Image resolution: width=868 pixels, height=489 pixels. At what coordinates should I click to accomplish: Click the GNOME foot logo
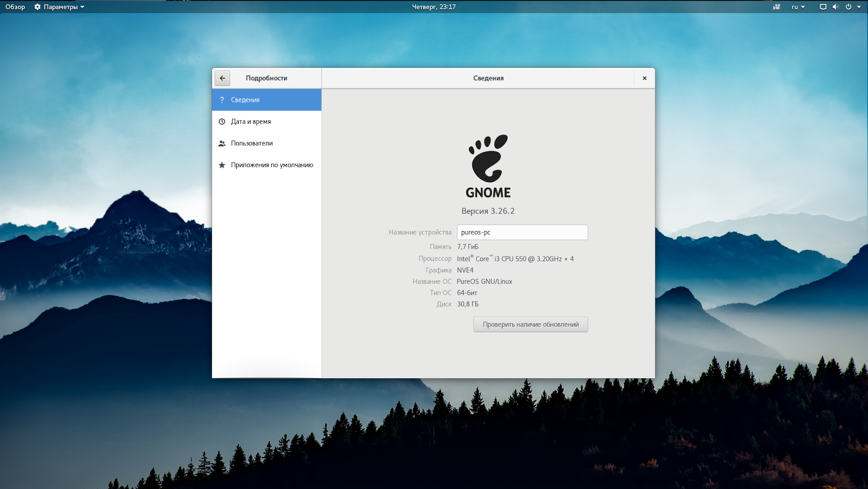point(488,158)
